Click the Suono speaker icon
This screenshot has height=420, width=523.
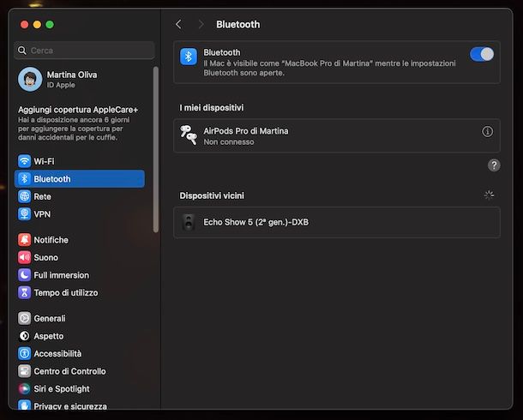[x=24, y=257]
